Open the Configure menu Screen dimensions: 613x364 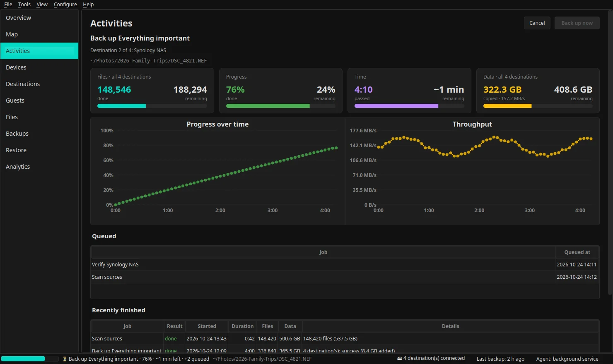[x=65, y=4]
